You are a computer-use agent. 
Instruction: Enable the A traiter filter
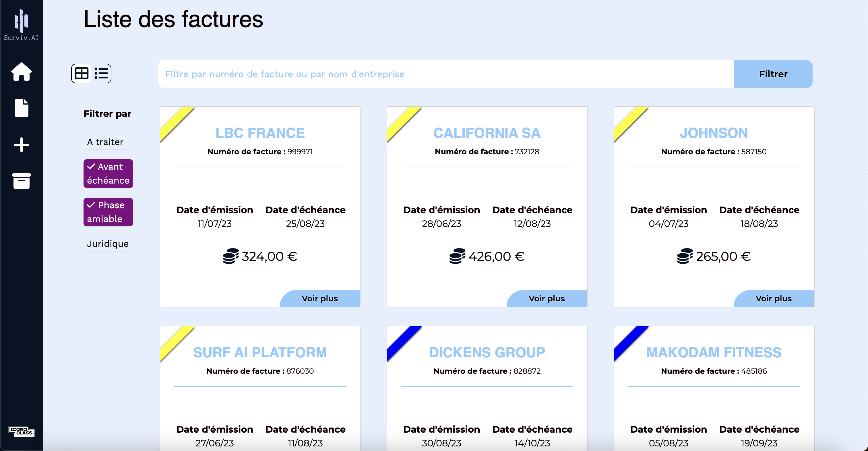coord(105,142)
